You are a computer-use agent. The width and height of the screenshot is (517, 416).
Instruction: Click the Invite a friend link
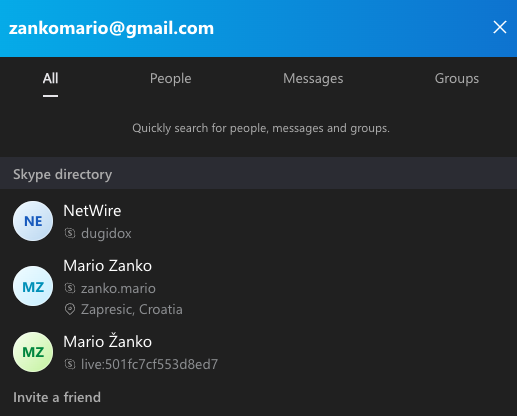57,397
